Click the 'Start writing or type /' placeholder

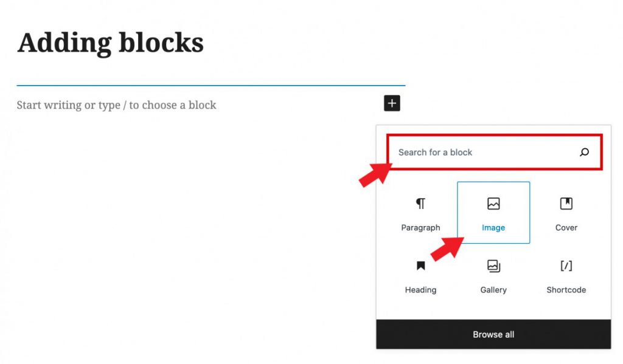point(116,105)
